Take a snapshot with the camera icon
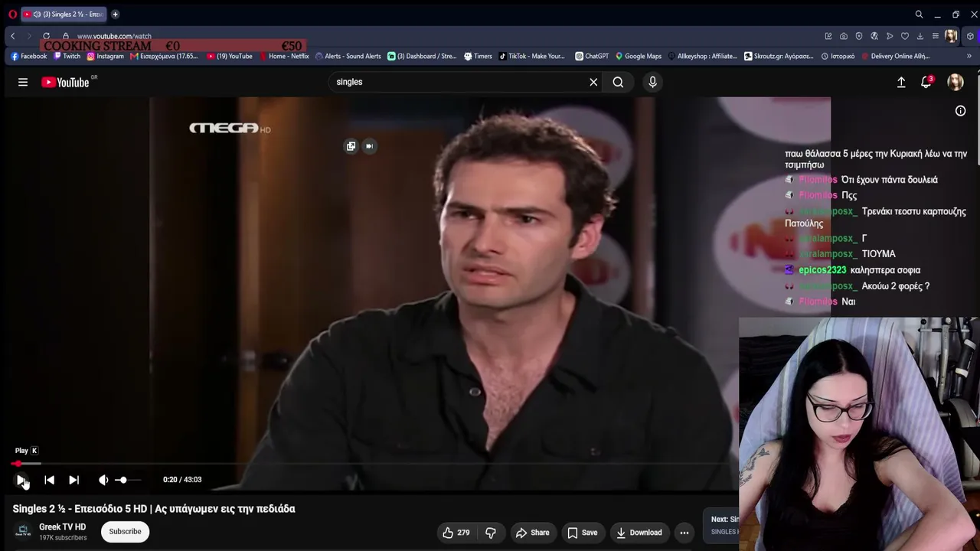This screenshot has height=551, width=980. coord(844,36)
